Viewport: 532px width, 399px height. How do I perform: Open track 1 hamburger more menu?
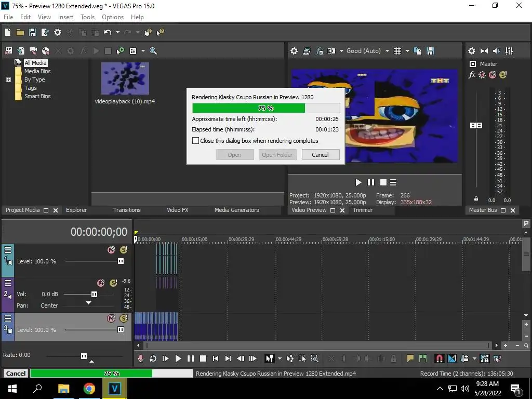click(8, 250)
